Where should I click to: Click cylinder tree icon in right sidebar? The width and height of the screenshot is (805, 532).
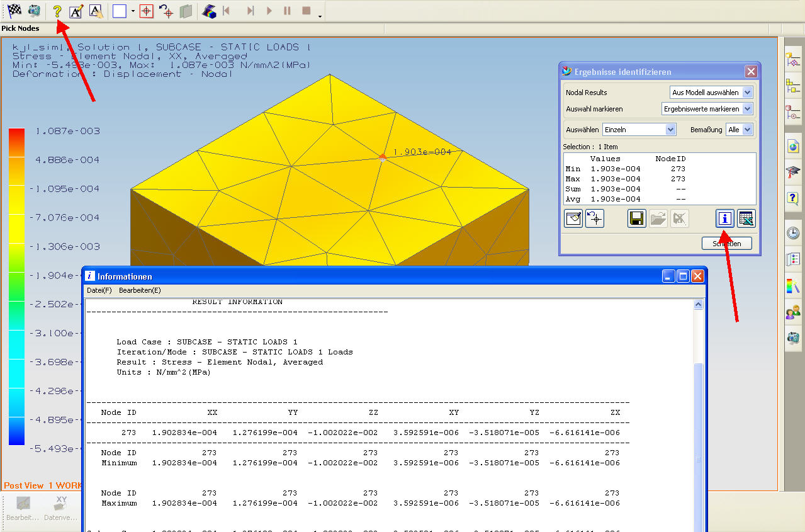[793, 112]
